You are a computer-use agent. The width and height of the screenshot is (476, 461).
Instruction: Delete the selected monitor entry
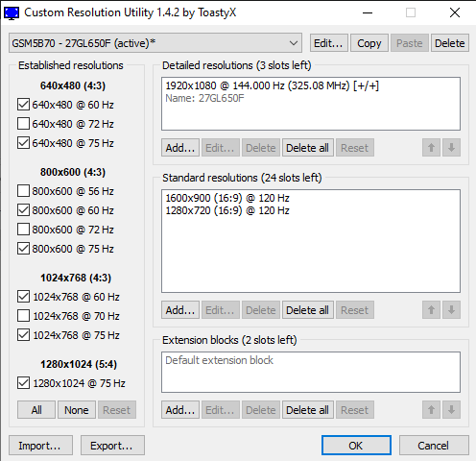[x=450, y=43]
